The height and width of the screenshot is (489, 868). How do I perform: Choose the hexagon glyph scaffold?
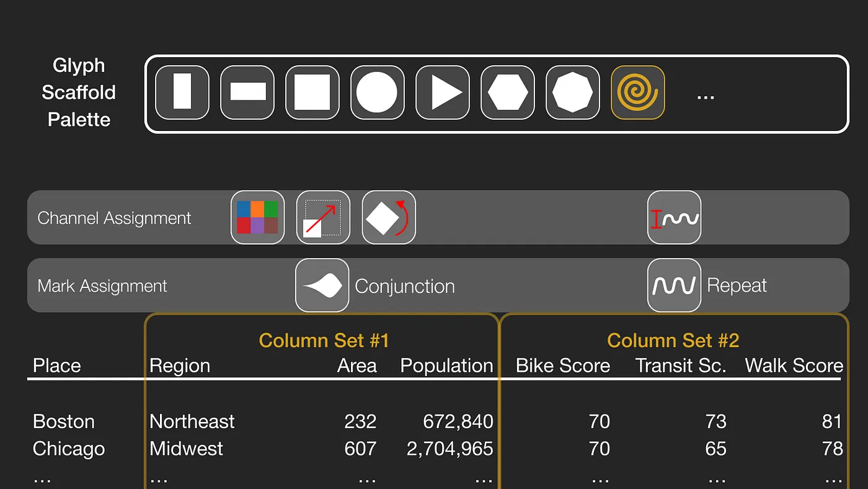pos(508,92)
